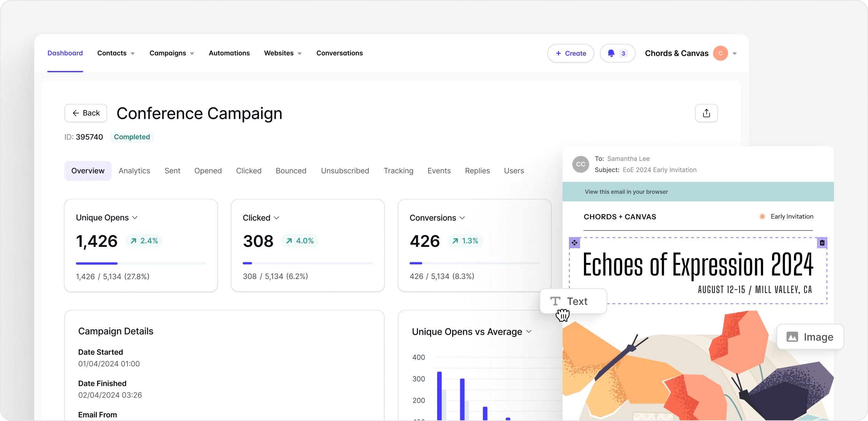Click the 308 / 5,134 (6.2%) text
This screenshot has width=868, height=421.
[x=275, y=276]
